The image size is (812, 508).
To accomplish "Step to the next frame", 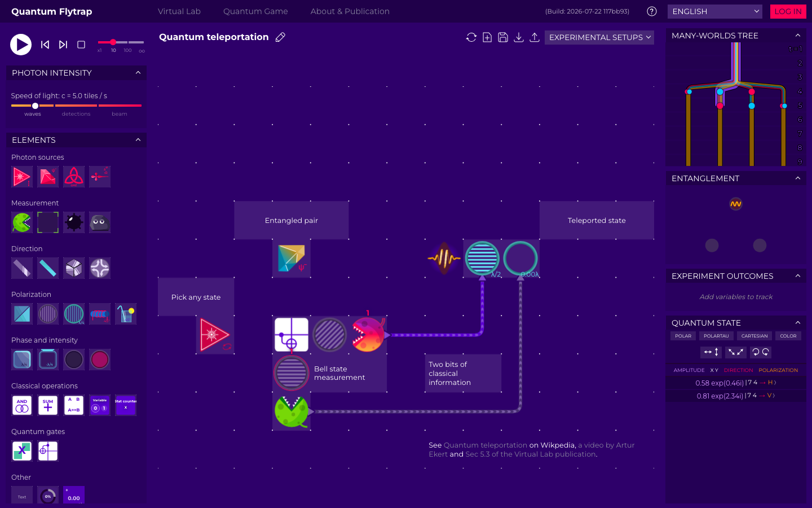I will [x=63, y=45].
